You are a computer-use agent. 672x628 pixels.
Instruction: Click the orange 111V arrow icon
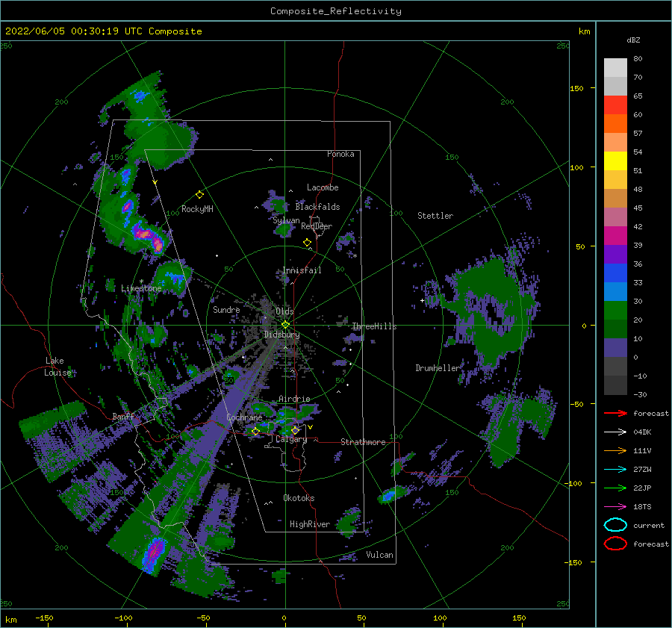coord(615,450)
